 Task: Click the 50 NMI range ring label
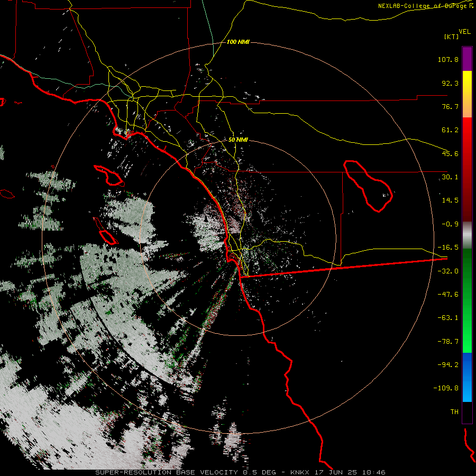click(238, 140)
